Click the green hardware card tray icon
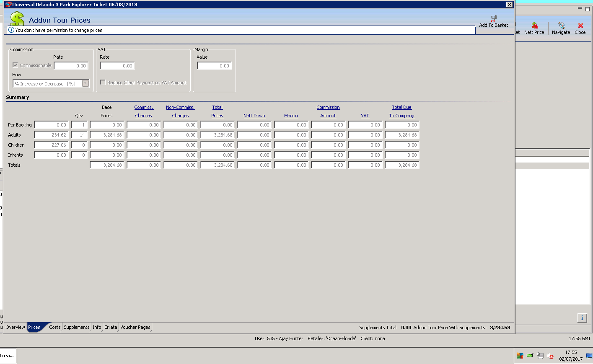 click(530, 356)
